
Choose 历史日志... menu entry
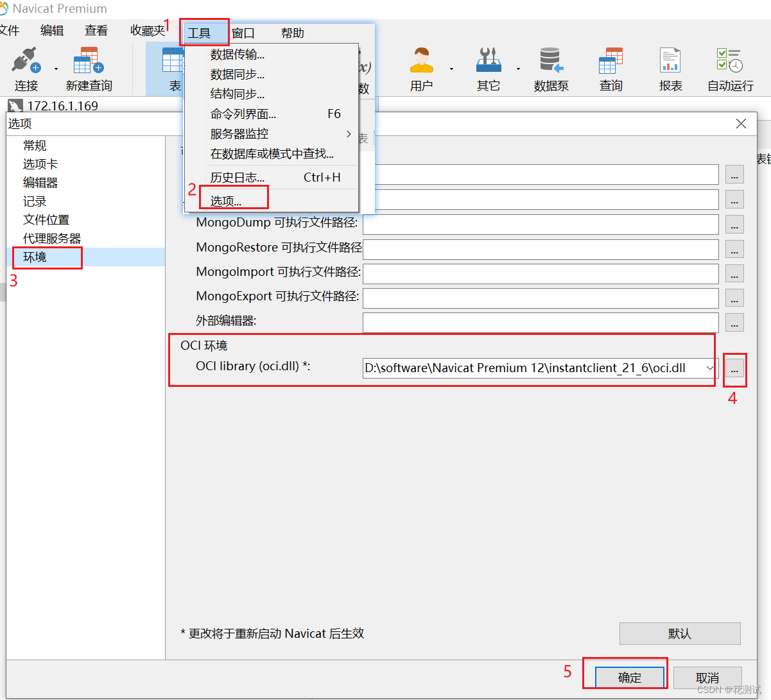point(272,178)
